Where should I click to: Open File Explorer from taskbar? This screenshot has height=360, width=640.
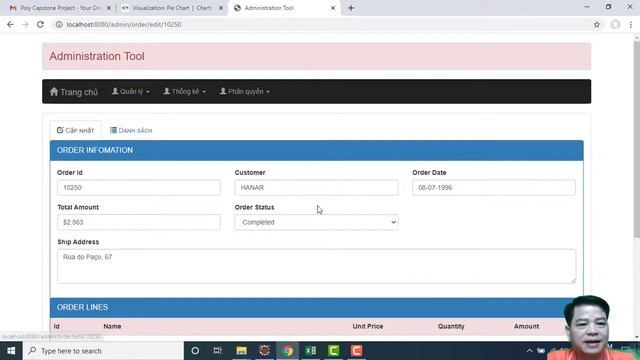pos(242,351)
